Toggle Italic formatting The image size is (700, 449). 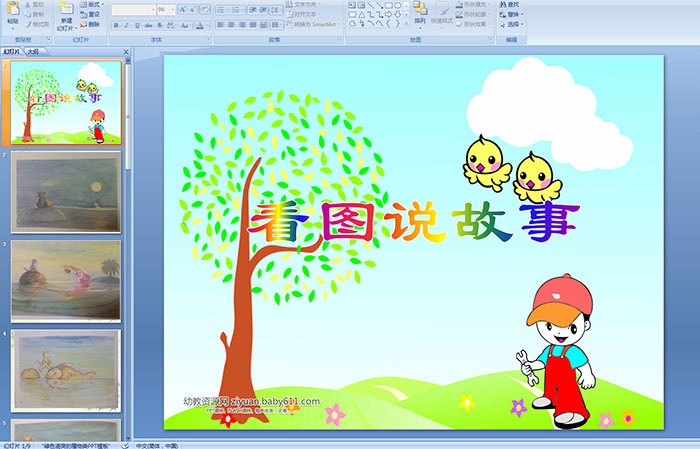[126, 25]
